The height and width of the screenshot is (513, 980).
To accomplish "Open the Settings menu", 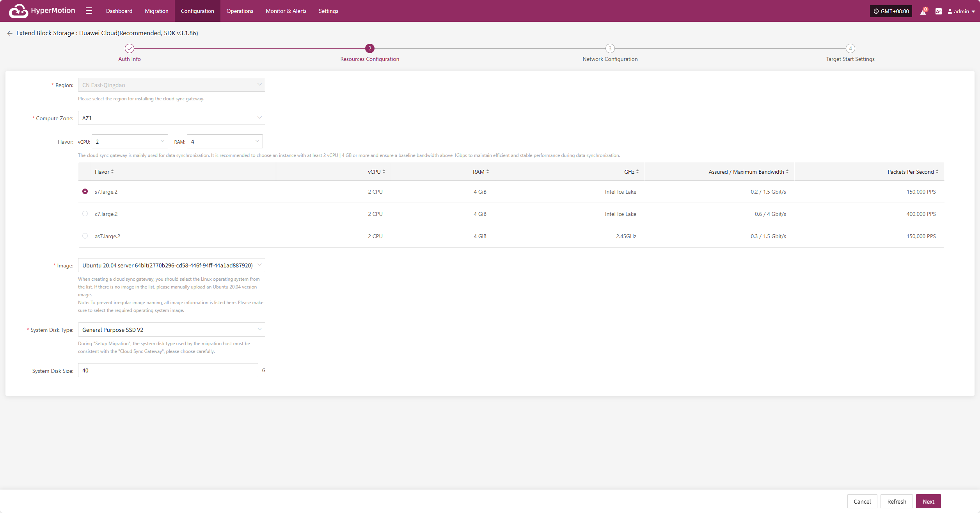I will click(328, 11).
